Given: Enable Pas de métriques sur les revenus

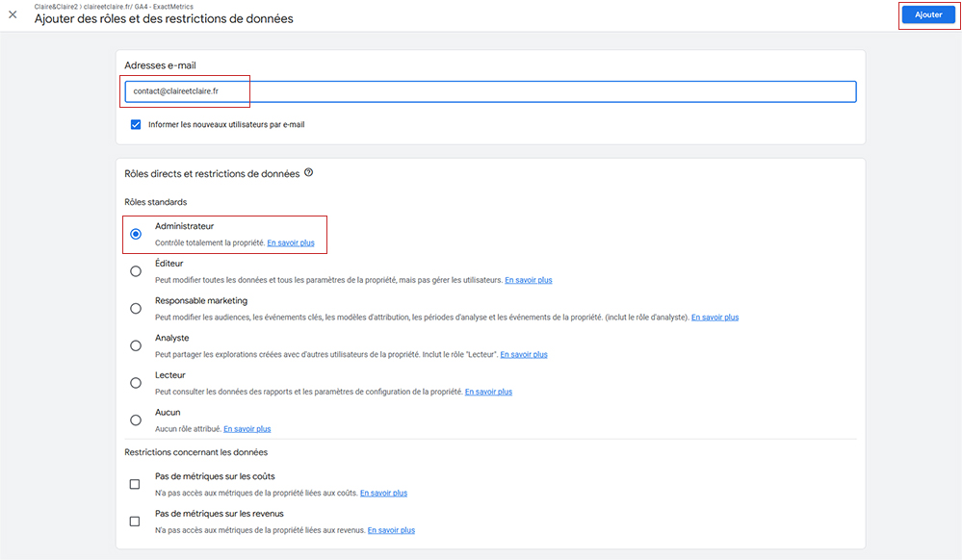Looking at the screenshot, I should tap(134, 521).
